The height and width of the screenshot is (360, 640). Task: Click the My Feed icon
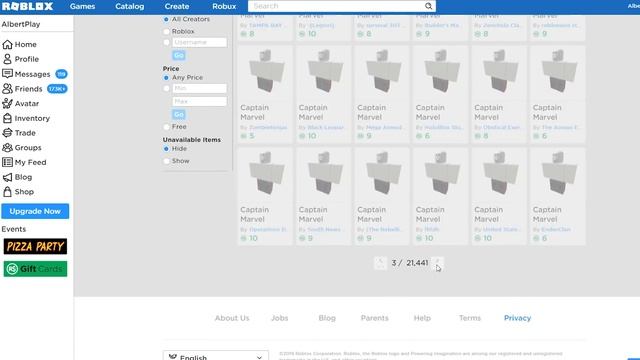(7, 162)
